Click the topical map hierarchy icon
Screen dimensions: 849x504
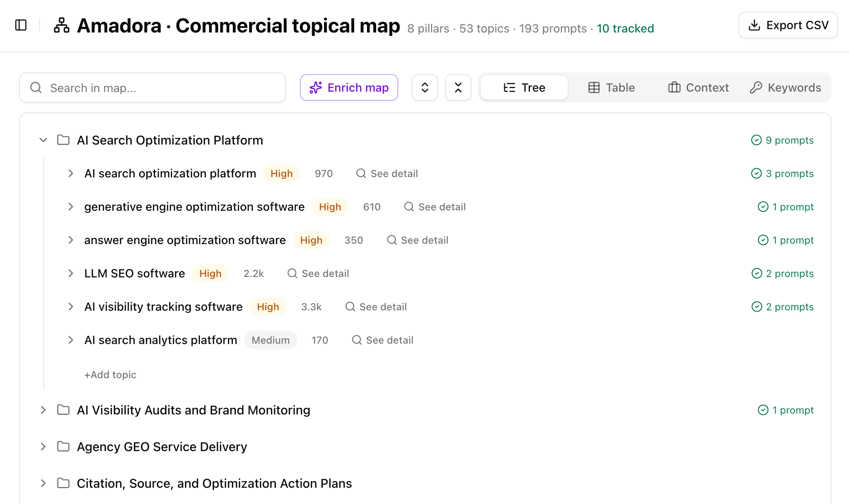coord(62,25)
